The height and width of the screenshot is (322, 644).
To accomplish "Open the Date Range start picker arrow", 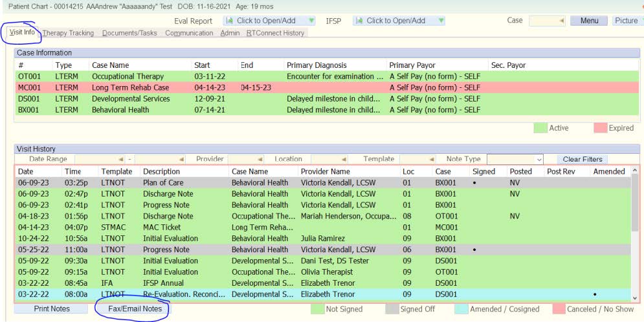I will (x=120, y=159).
